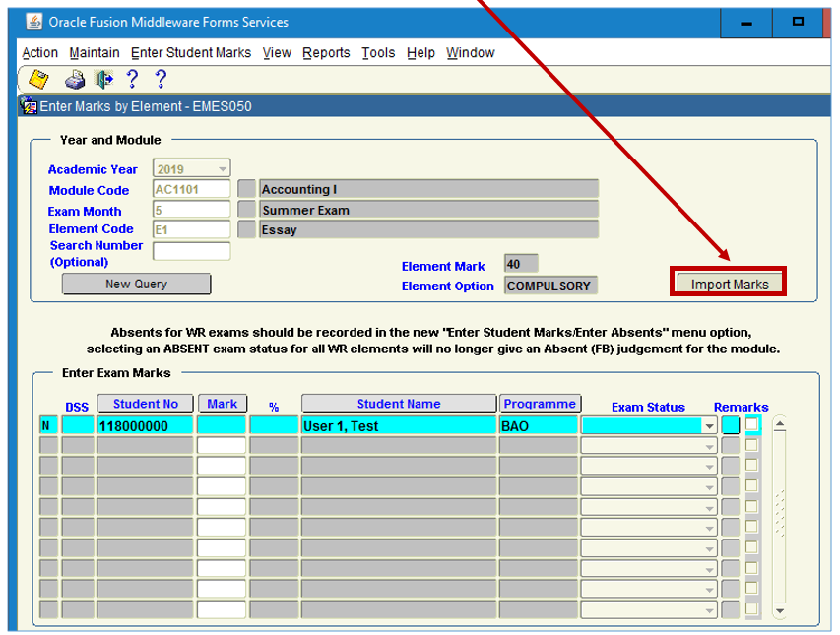The image size is (840, 635).
Task: Open the Academic Year dropdown
Action: 222,169
